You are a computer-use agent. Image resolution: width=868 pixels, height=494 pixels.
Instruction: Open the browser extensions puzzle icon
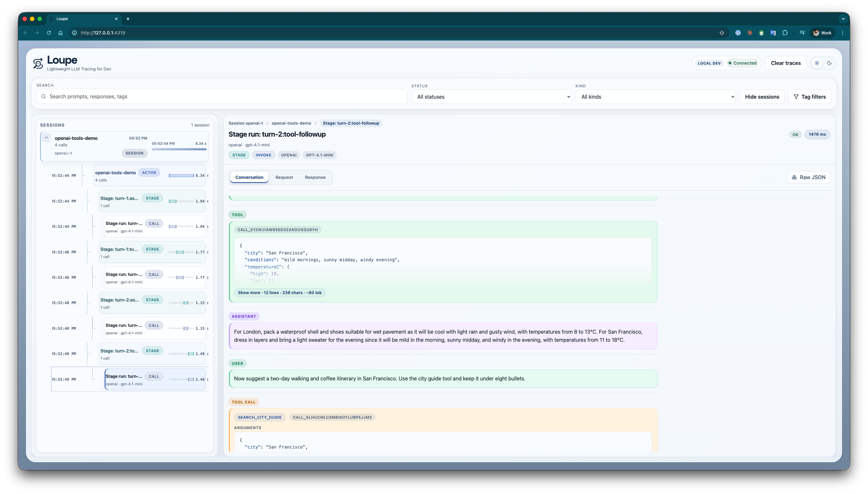(785, 32)
